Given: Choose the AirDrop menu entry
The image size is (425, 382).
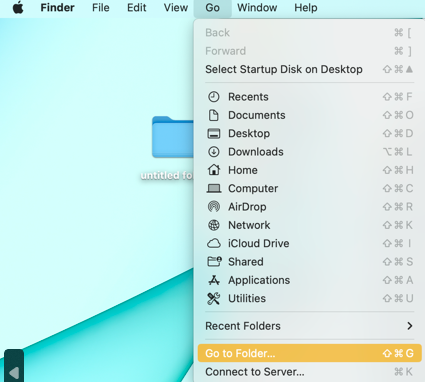Looking at the screenshot, I should coord(309,207).
